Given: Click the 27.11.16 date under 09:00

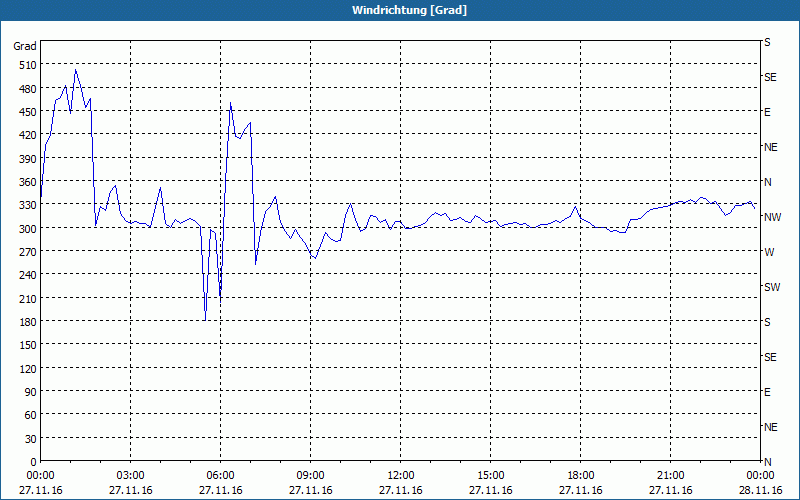Looking at the screenshot, I should (310, 490).
